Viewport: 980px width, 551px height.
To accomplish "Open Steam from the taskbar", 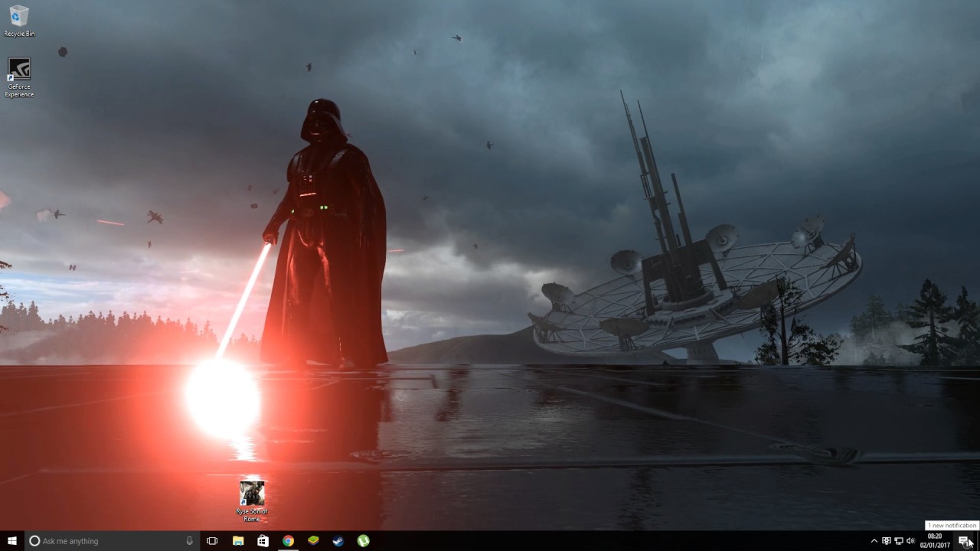I will tap(338, 541).
